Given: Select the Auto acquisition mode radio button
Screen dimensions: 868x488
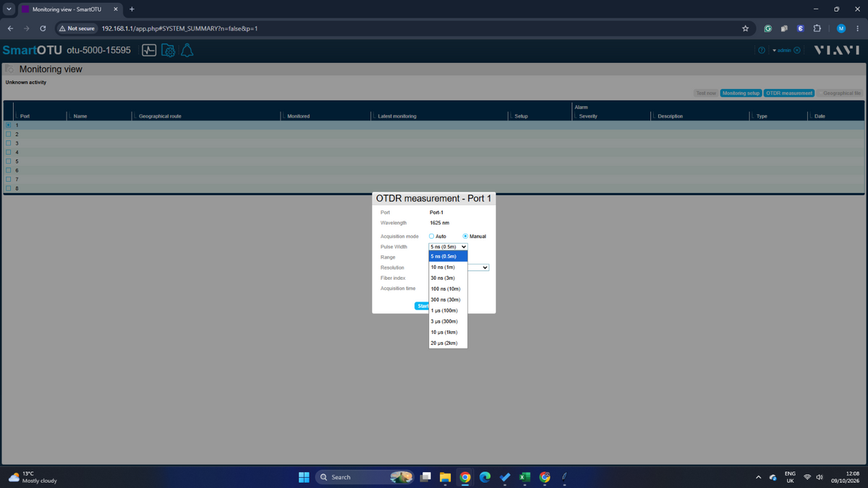Looking at the screenshot, I should [432, 236].
